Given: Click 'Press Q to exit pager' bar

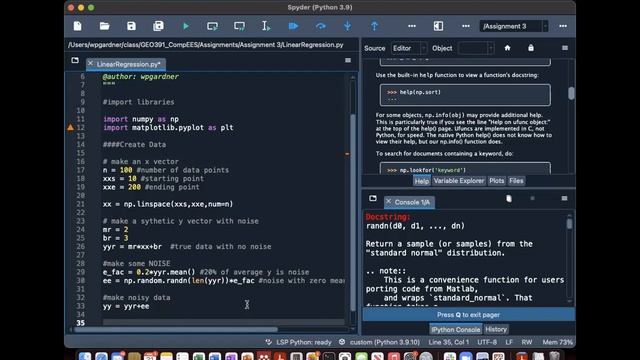Looking at the screenshot, I should (469, 315).
